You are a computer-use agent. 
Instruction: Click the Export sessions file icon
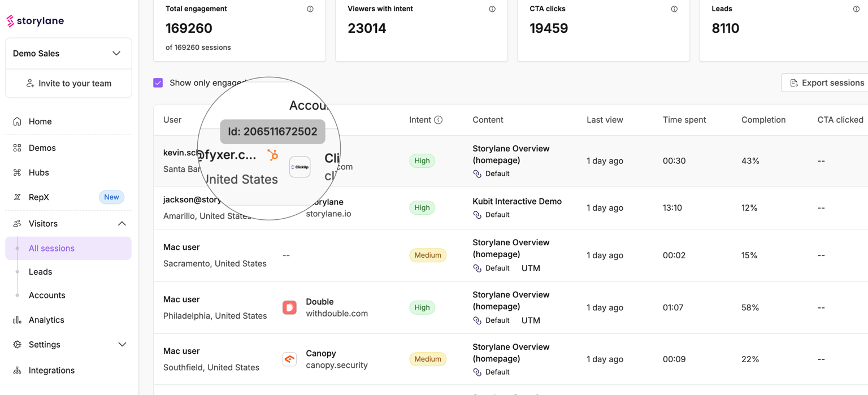tap(794, 83)
